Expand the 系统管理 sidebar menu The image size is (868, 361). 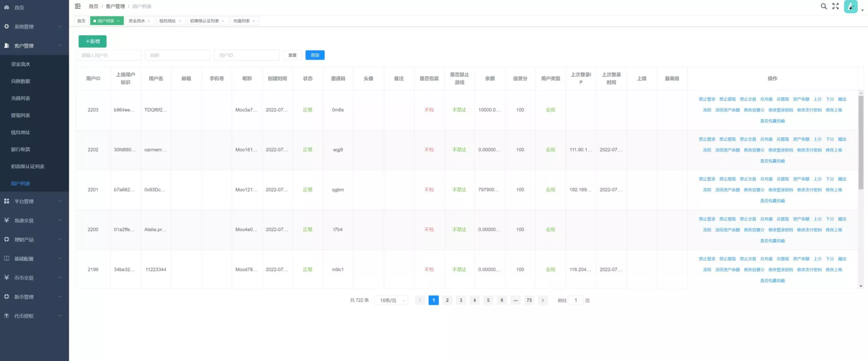pyautogui.click(x=34, y=27)
